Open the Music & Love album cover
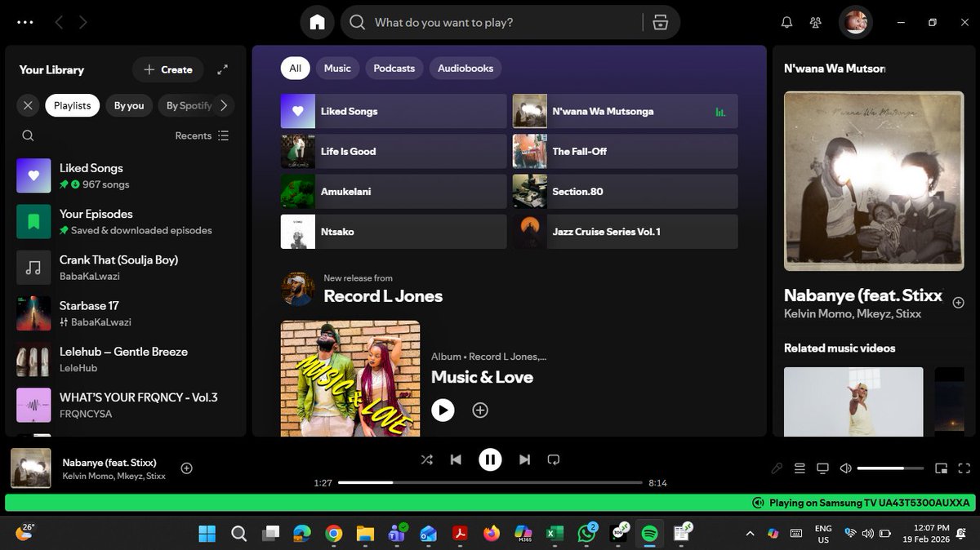980x550 pixels. [350, 378]
